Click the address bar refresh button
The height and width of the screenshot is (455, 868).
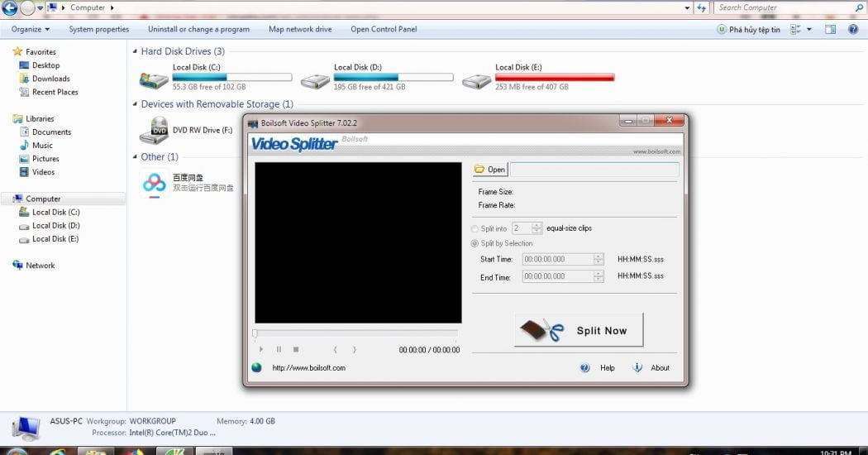701,7
